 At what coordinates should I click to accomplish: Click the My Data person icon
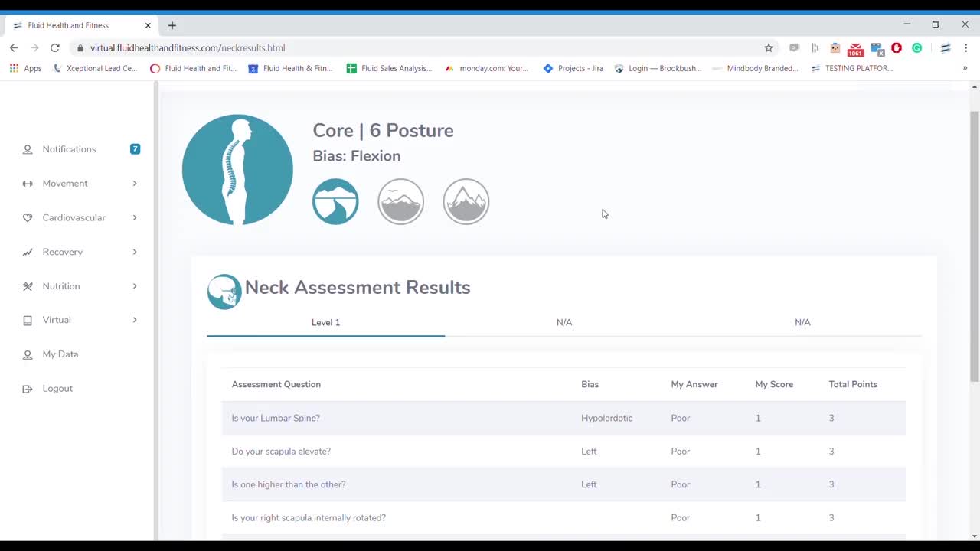[28, 354]
